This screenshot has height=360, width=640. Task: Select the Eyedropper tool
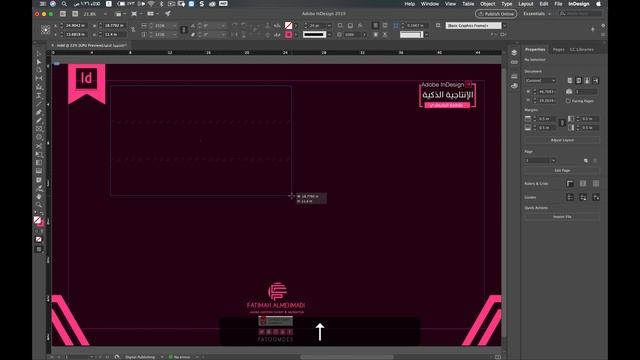[39, 188]
